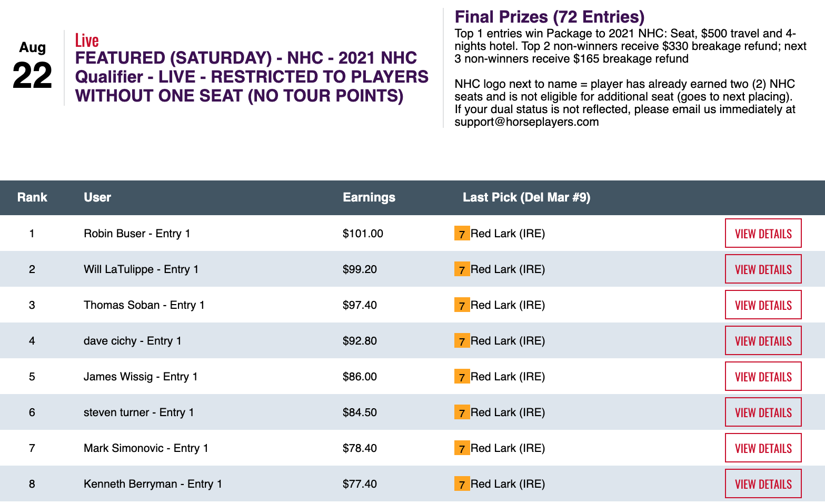Click the orange 7 badge for Will LaTulippe

click(x=462, y=269)
